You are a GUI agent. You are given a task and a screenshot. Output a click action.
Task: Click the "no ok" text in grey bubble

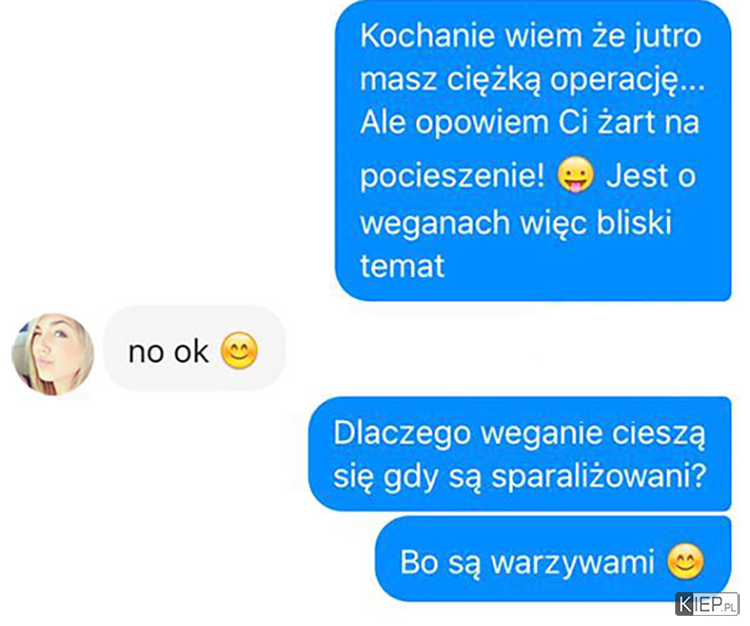[x=168, y=352]
